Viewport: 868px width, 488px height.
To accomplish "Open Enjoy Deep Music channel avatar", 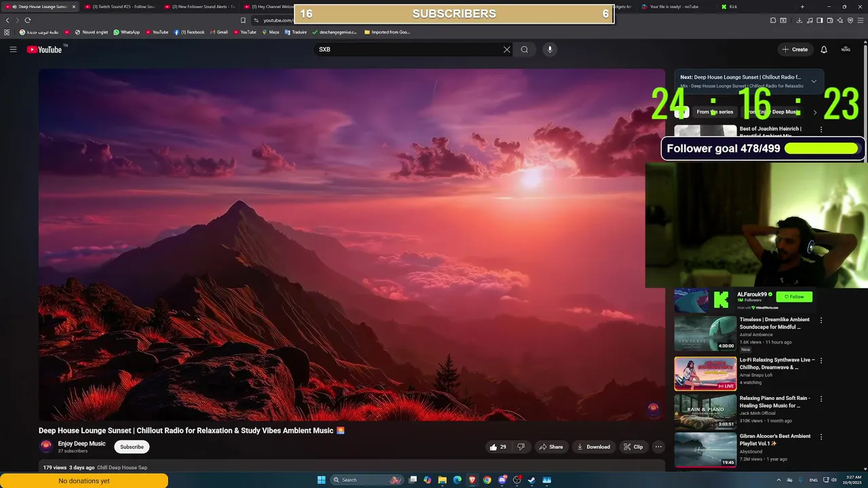I will pos(46,446).
